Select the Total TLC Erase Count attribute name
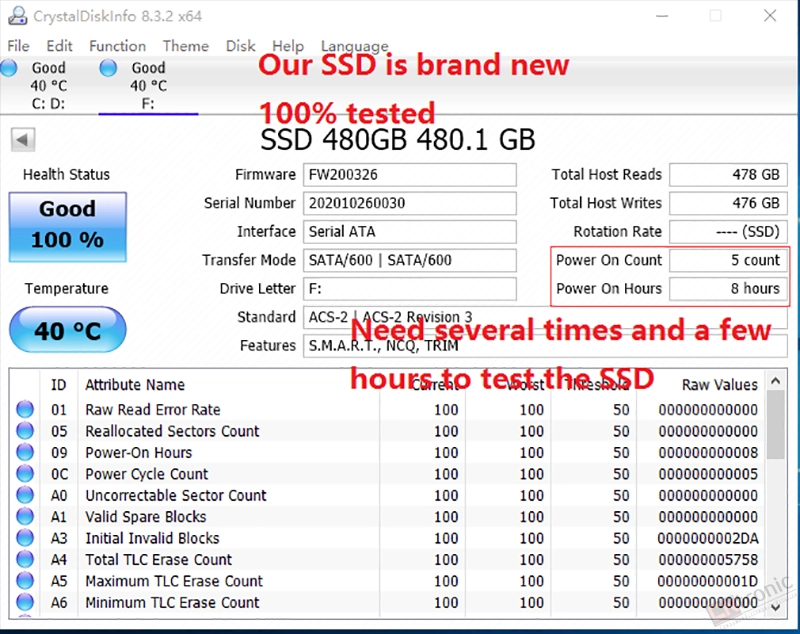This screenshot has height=634, width=800. [x=158, y=560]
